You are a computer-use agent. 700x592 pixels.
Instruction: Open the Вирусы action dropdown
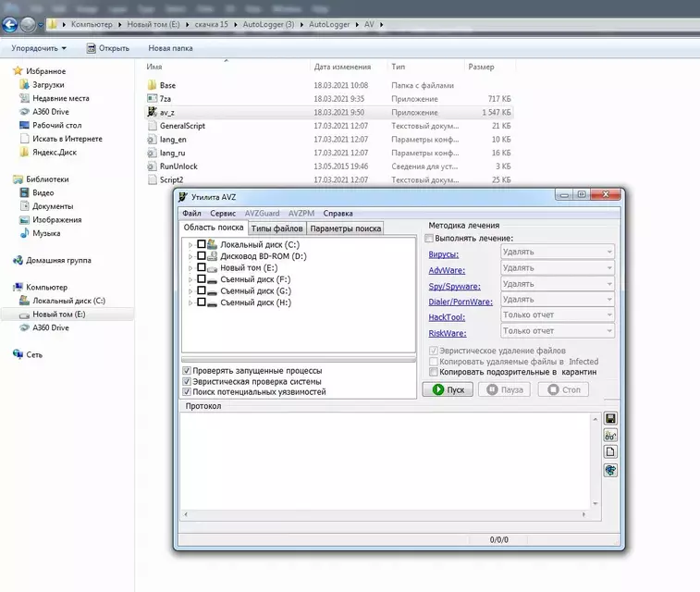tap(558, 252)
